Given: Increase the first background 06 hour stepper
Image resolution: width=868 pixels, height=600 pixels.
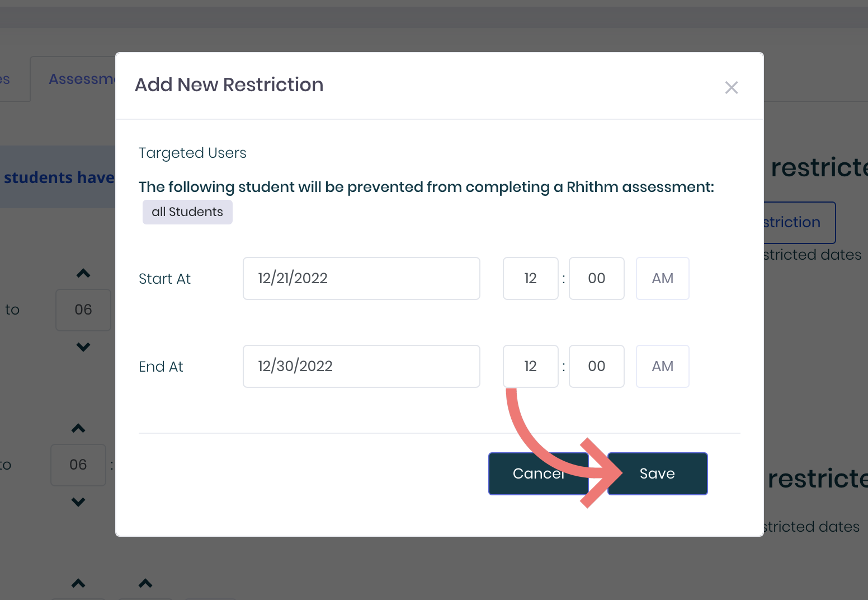Looking at the screenshot, I should click(83, 273).
